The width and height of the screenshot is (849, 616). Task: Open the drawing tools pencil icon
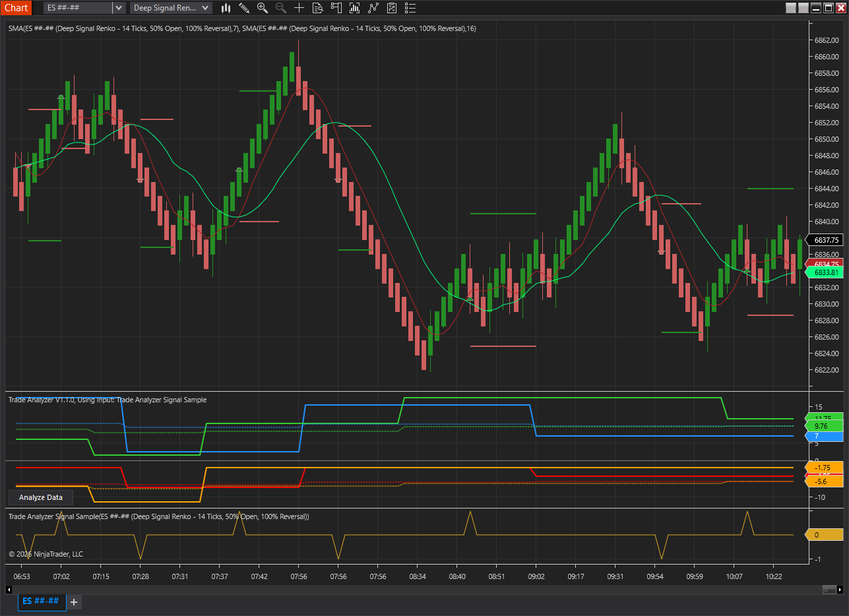[x=244, y=8]
